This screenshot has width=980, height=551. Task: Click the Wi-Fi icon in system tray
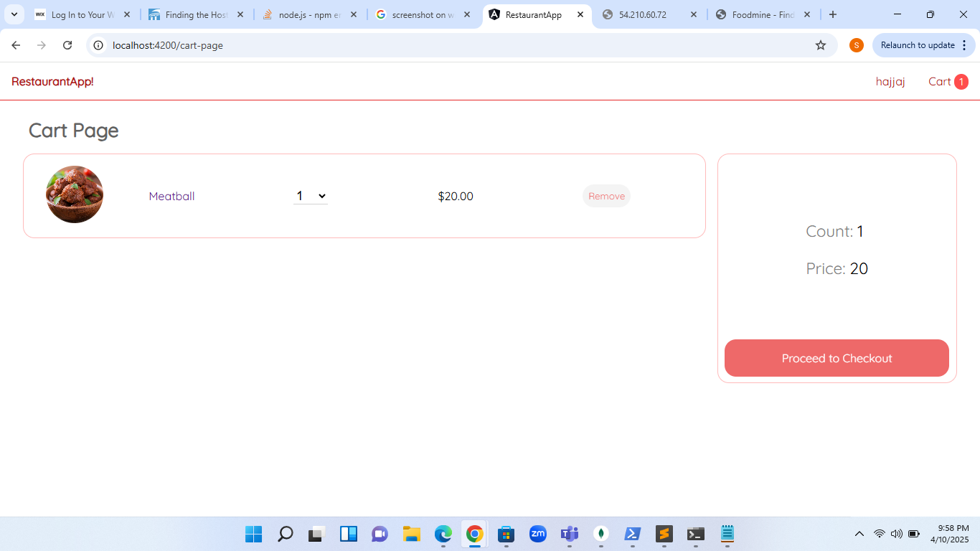879,534
